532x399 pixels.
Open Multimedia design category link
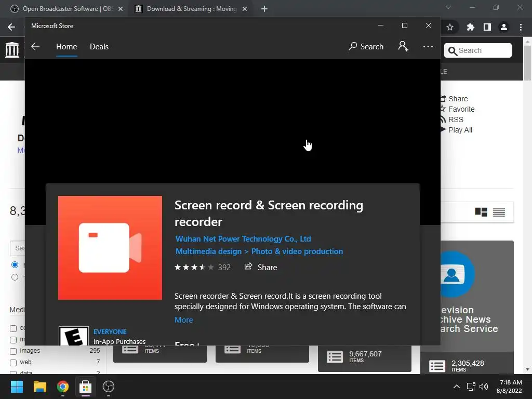pos(208,251)
